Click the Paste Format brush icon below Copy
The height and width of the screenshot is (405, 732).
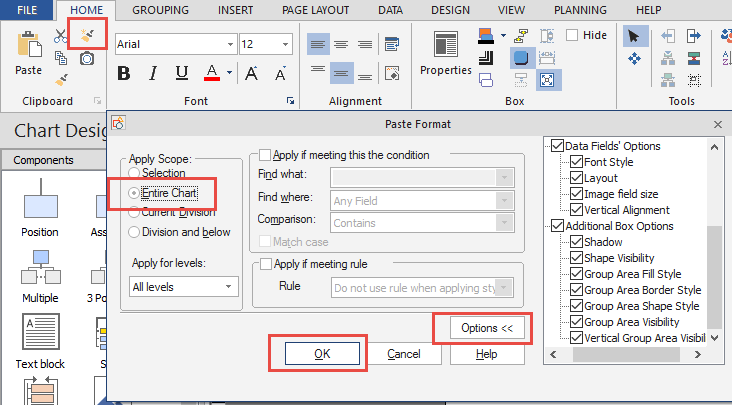tap(61, 80)
